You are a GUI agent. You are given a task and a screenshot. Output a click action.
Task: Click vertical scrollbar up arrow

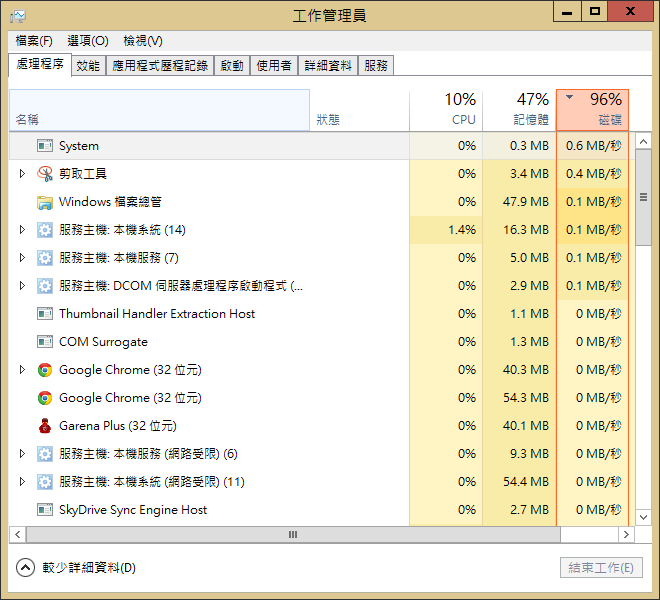click(643, 142)
